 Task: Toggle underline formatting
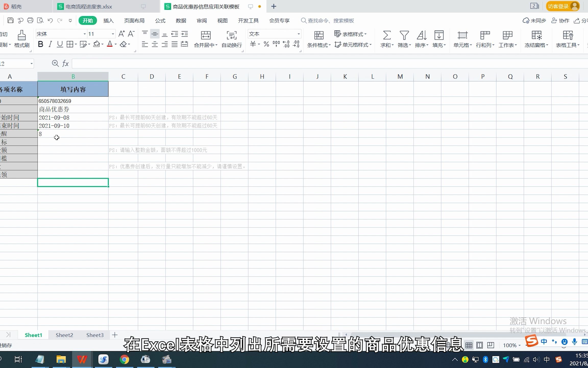coord(60,44)
